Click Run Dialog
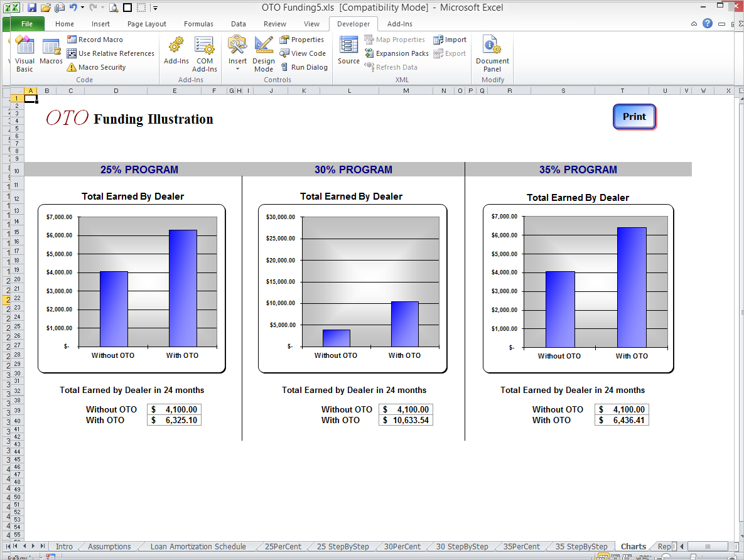The image size is (744, 560). 304,67
